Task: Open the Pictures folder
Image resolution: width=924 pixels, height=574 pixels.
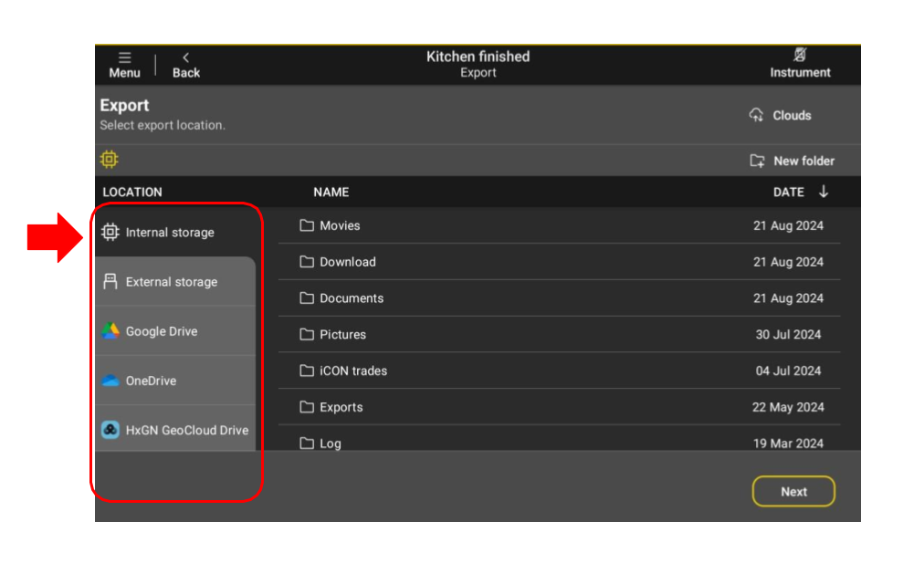Action: tap(342, 335)
